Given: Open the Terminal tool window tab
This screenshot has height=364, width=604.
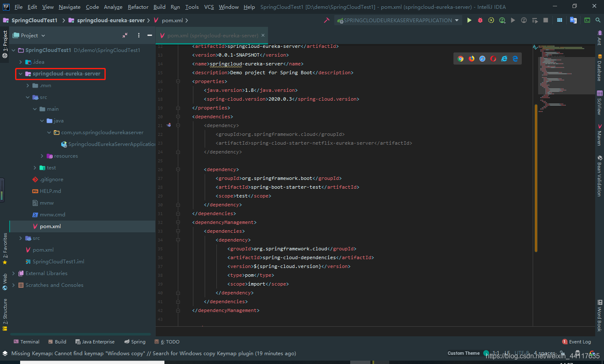Looking at the screenshot, I should click(x=26, y=342).
